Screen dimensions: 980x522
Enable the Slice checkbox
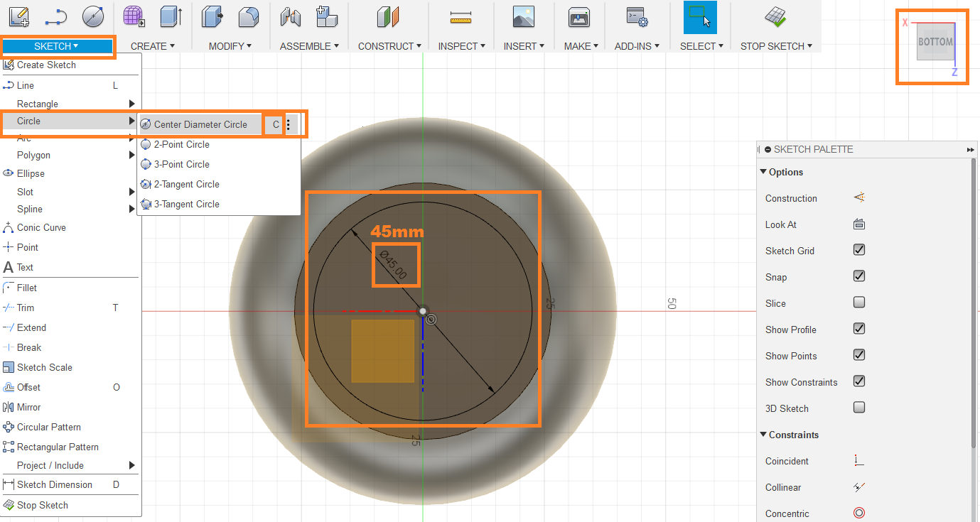pos(859,303)
